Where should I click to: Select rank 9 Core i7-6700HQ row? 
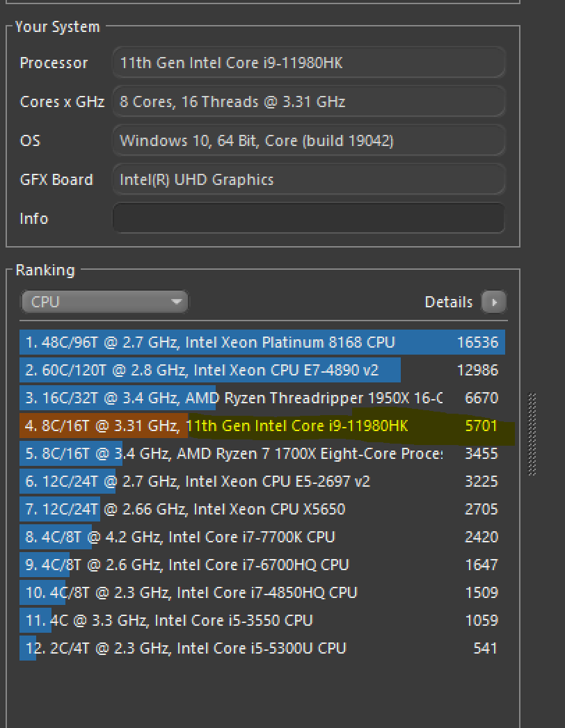(262, 565)
